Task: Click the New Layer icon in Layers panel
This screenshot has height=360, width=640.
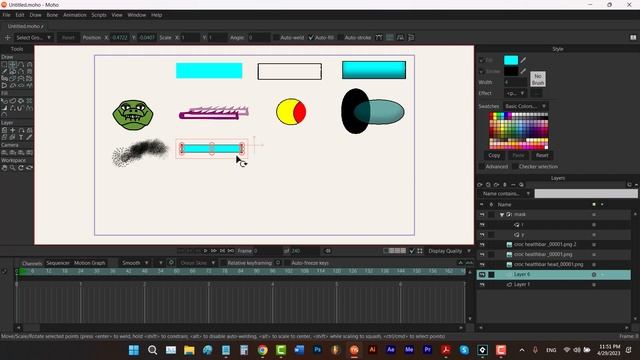Action: coord(480,184)
